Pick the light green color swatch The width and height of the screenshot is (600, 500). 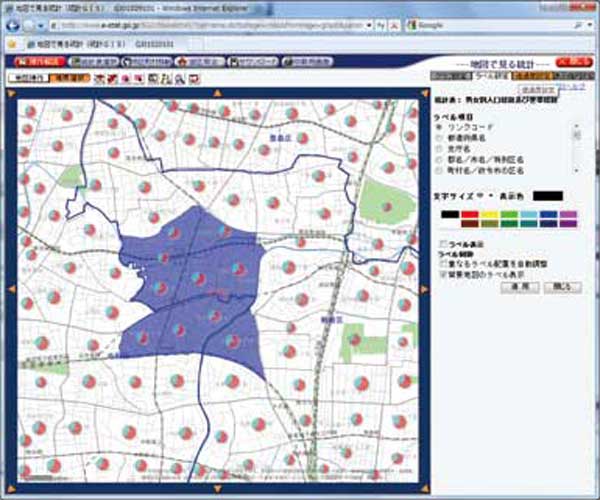pyautogui.click(x=509, y=214)
